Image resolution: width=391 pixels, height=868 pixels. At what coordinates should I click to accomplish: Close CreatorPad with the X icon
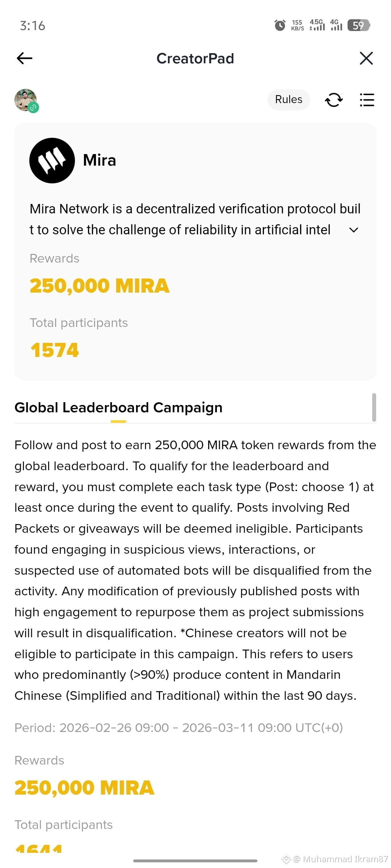pos(366,58)
